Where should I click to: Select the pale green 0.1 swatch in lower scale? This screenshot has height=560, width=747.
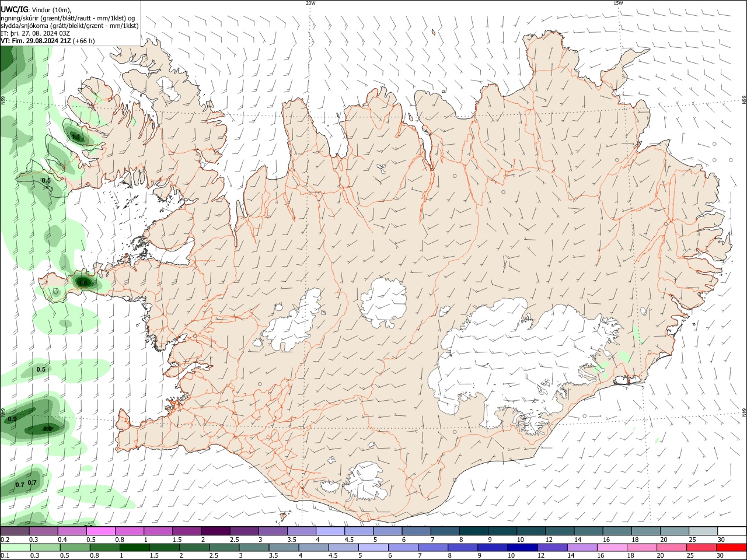(15, 547)
